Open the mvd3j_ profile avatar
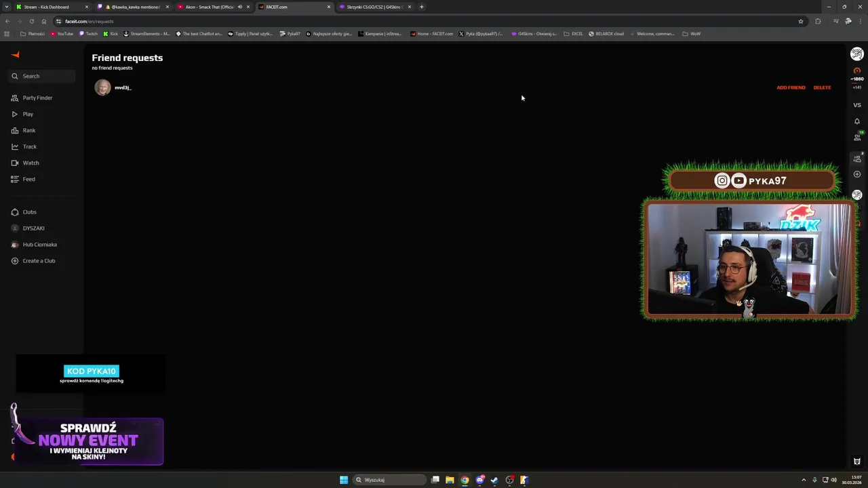This screenshot has width=868, height=488. [x=102, y=87]
